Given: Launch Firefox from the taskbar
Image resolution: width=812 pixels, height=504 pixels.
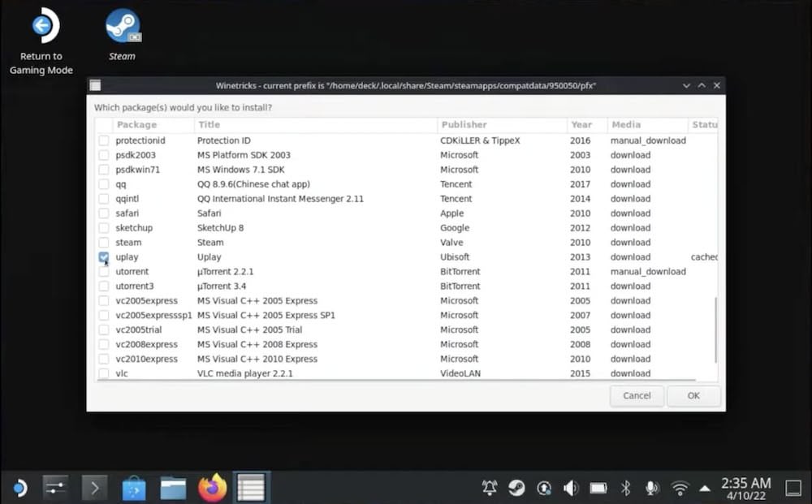Looking at the screenshot, I should [x=212, y=488].
